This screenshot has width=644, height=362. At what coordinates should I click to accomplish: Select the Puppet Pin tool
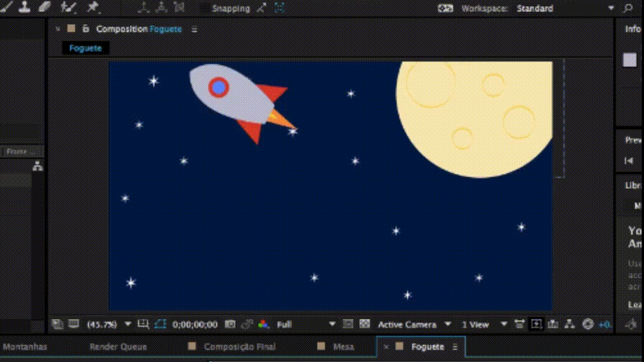[x=93, y=7]
